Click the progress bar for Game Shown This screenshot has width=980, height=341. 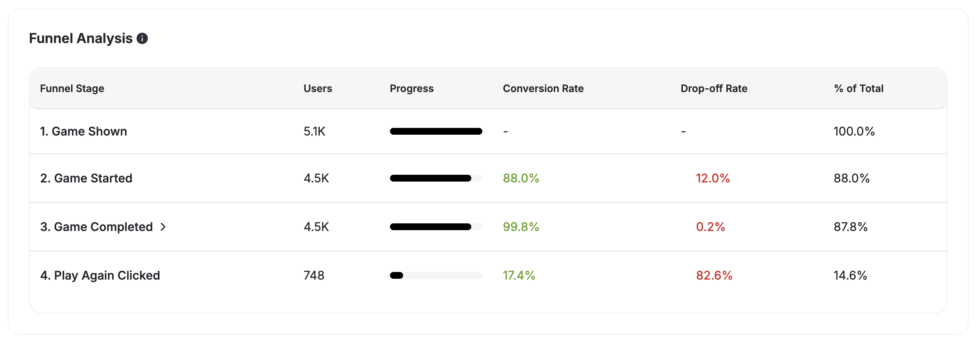(x=435, y=131)
